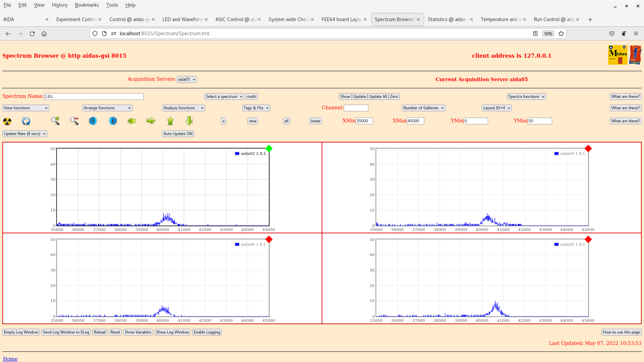
Task: Follow the Home link
Action: coord(10,359)
